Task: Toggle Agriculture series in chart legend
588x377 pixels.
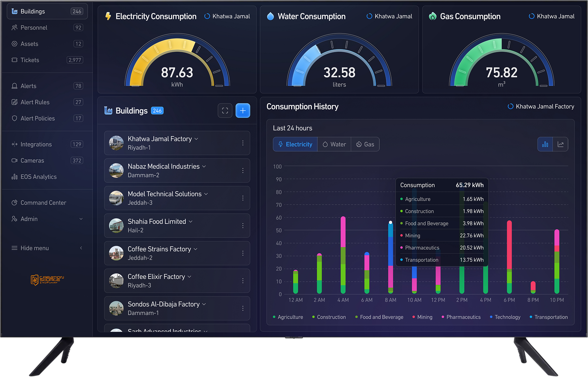Action: click(288, 317)
